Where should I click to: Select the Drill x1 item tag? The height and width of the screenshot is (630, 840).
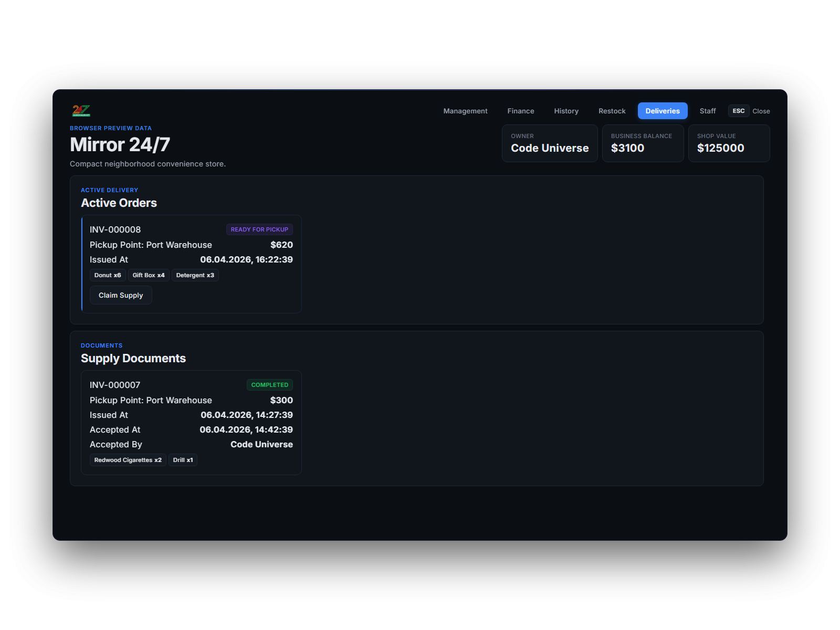tap(183, 460)
